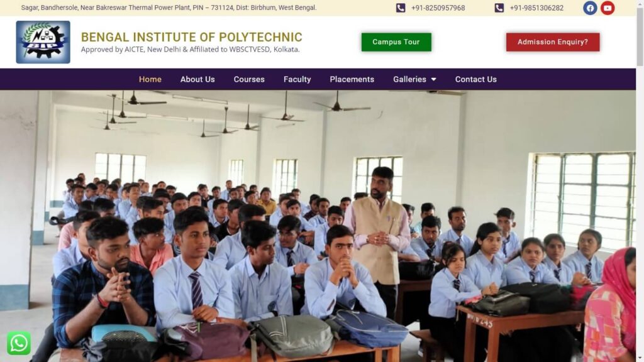Open the Faculty page
644x362 pixels.
coord(297,79)
